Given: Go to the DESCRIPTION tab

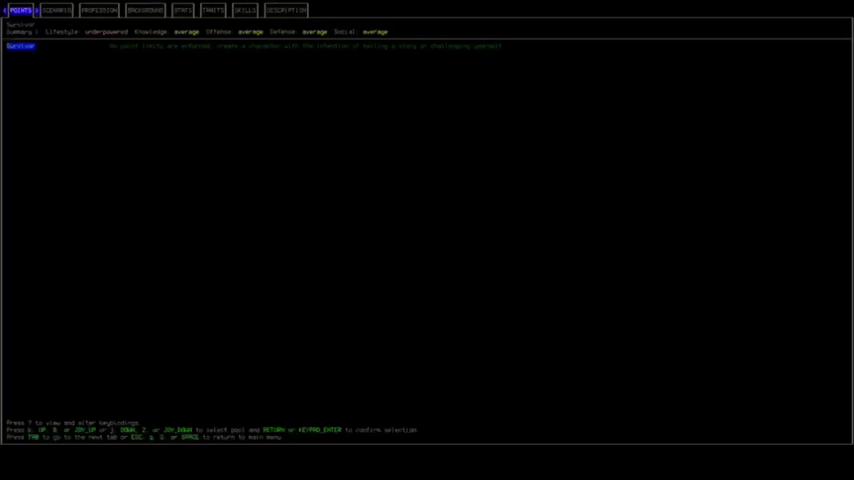Looking at the screenshot, I should pyautogui.click(x=286, y=10).
